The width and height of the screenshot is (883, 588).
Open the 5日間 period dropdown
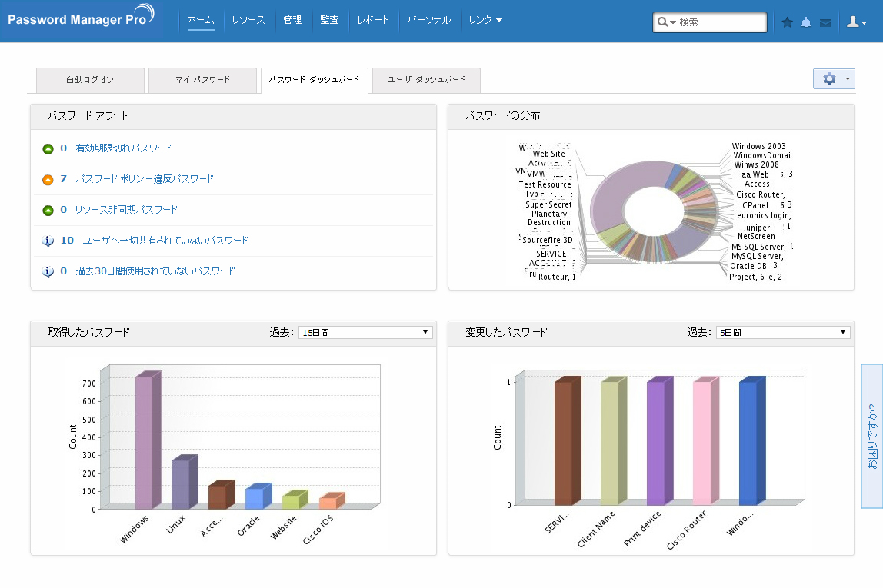point(783,333)
